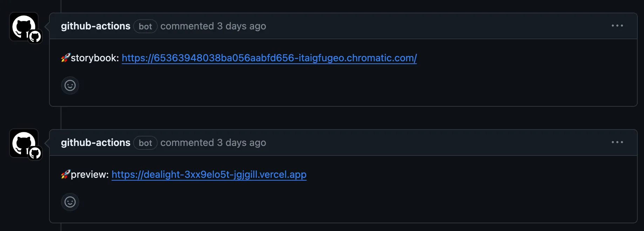Select the github-actions username on first comment
The width and height of the screenshot is (644, 231).
[95, 26]
